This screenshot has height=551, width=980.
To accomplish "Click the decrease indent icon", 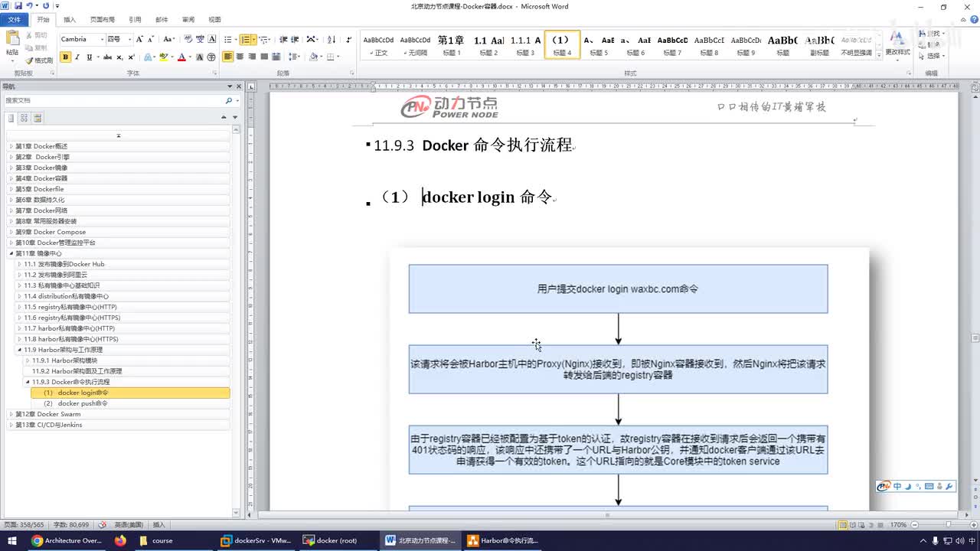I will pos(283,39).
